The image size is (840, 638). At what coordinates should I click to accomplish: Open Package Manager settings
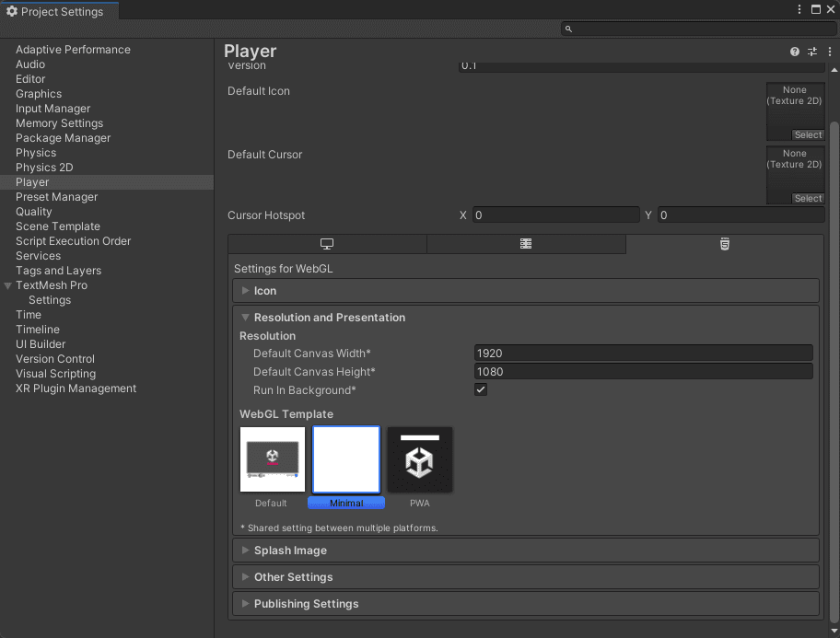(63, 138)
